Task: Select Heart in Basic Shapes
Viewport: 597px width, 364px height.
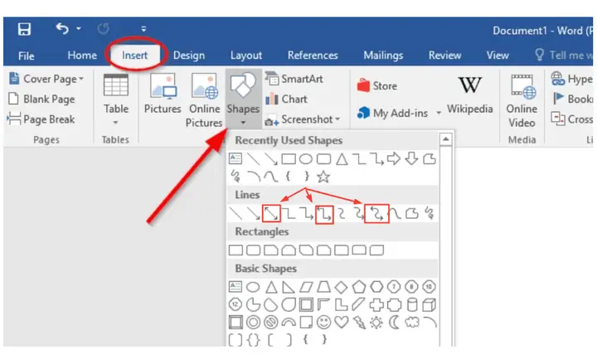Action: 341,322
